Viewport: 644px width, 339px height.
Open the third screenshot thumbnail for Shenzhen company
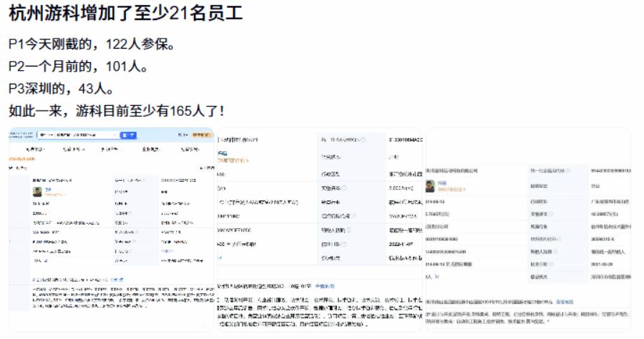click(x=528, y=230)
